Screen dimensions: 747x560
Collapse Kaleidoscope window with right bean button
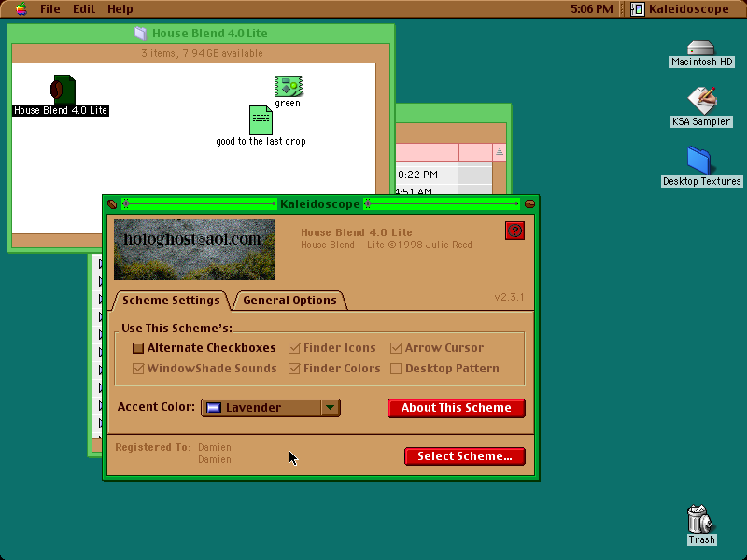tap(529, 204)
